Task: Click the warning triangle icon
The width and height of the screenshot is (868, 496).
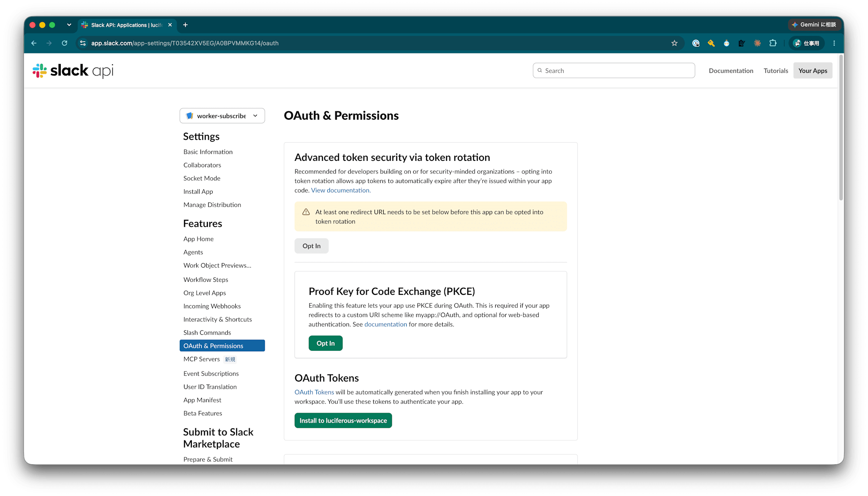Action: click(x=306, y=212)
